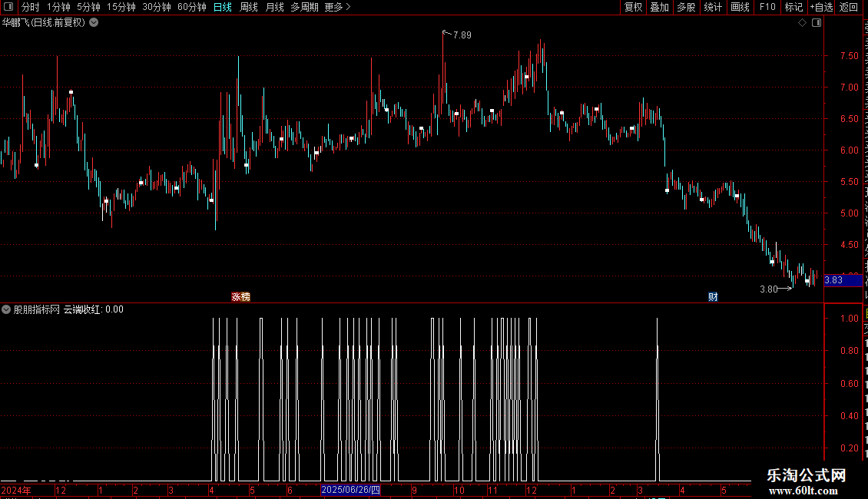Click the 返回 back button
Image resolution: width=868 pixels, height=499 pixels.
848,7
